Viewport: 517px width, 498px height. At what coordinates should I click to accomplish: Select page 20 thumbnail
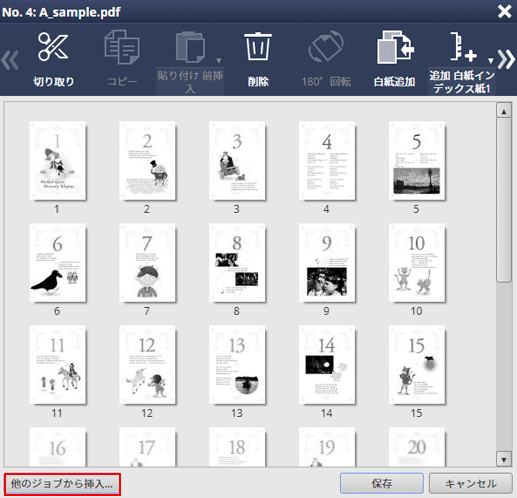(417, 447)
